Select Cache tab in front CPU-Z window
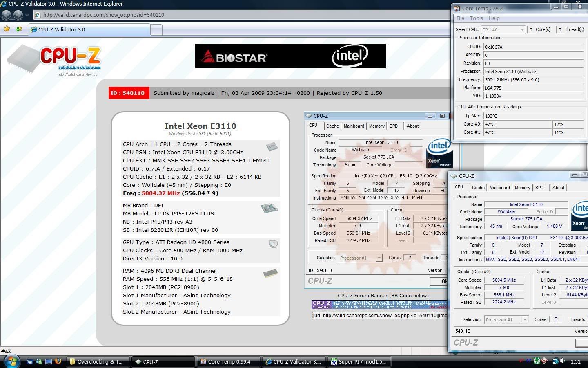588x368 pixels. pos(478,188)
